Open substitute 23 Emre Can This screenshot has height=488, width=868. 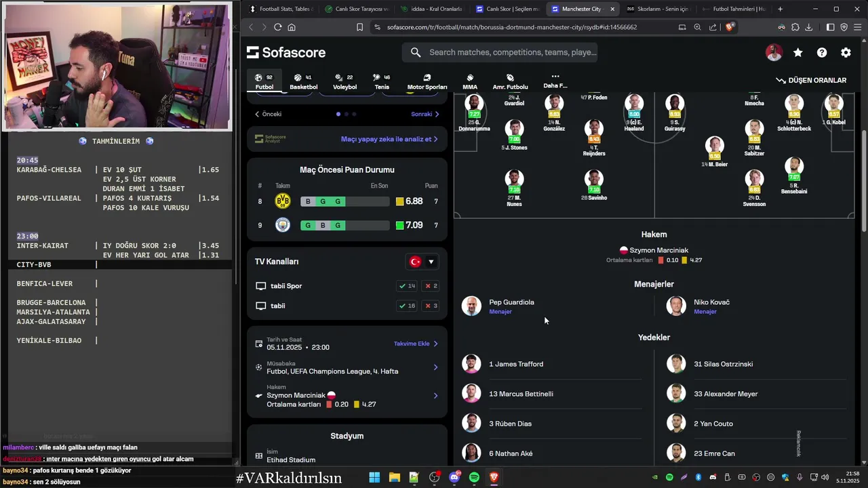coord(756,453)
